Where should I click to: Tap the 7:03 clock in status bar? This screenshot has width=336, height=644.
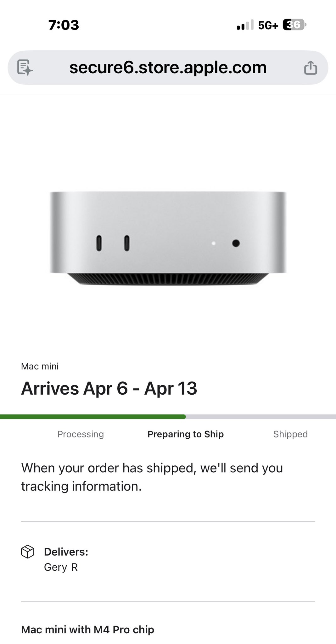(x=64, y=25)
